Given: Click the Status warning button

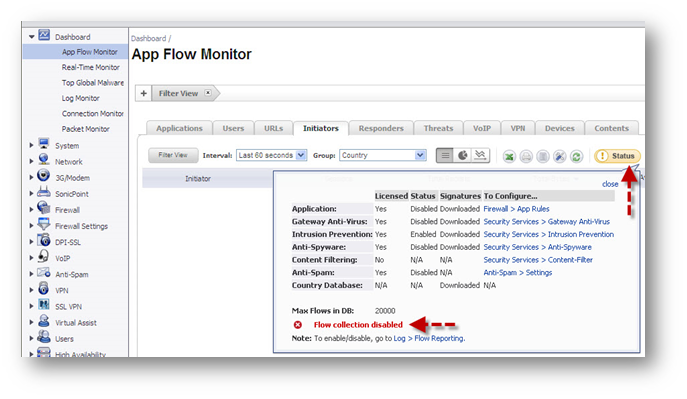Looking at the screenshot, I should (617, 156).
